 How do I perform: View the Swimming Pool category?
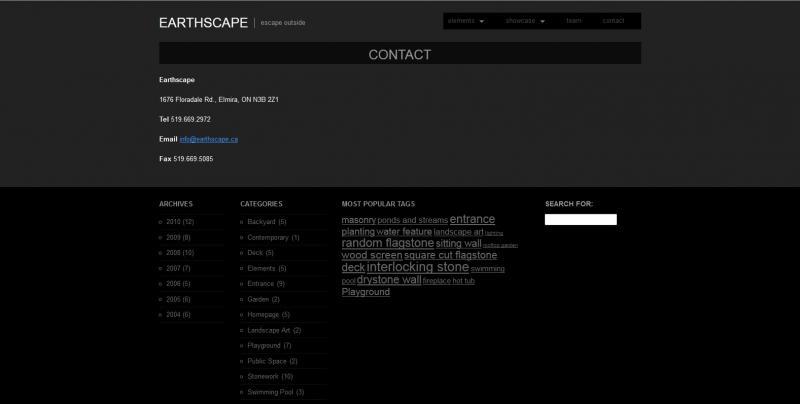[x=269, y=392]
